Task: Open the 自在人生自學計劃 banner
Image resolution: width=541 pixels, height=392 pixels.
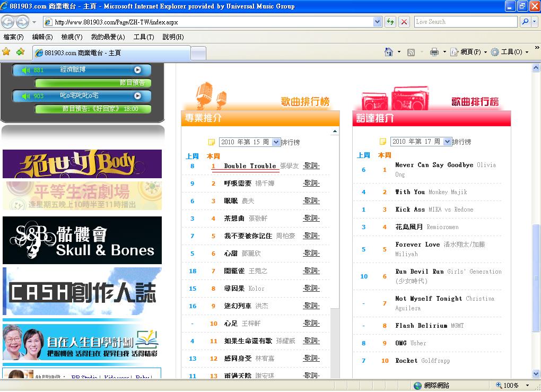Action: click(82, 341)
